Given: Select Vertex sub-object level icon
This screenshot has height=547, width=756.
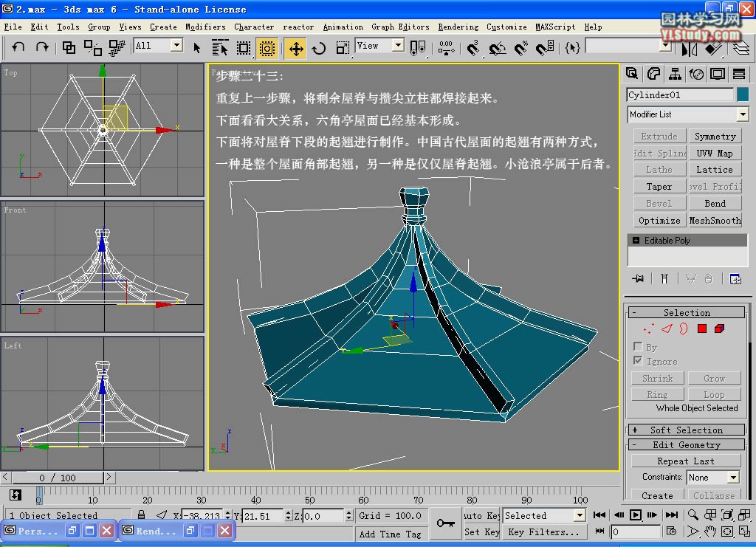Looking at the screenshot, I should pyautogui.click(x=649, y=328).
